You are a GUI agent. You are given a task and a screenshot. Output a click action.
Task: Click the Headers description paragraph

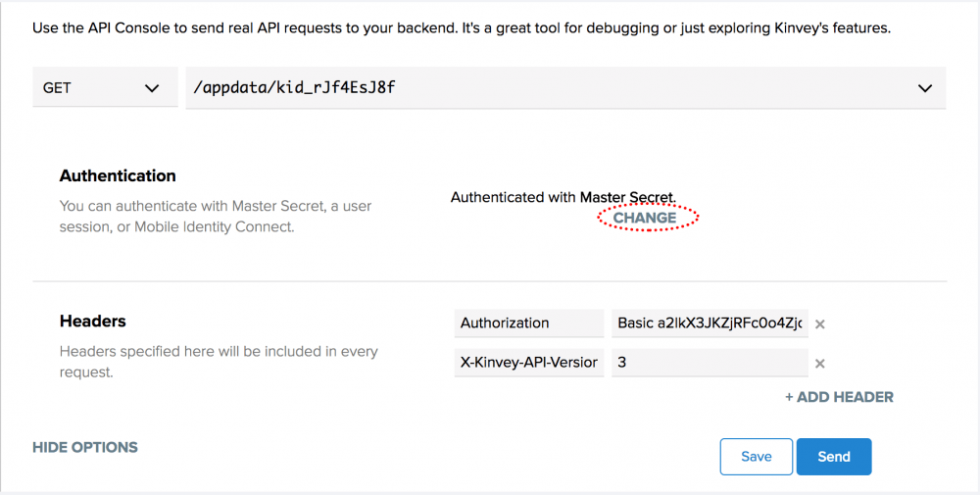click(x=218, y=361)
